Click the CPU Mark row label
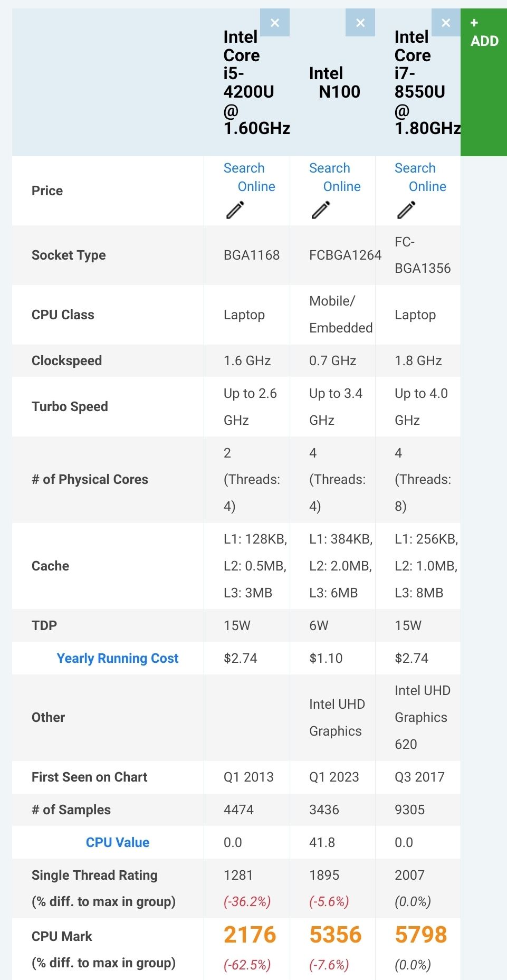The height and width of the screenshot is (980, 507). coord(62,936)
